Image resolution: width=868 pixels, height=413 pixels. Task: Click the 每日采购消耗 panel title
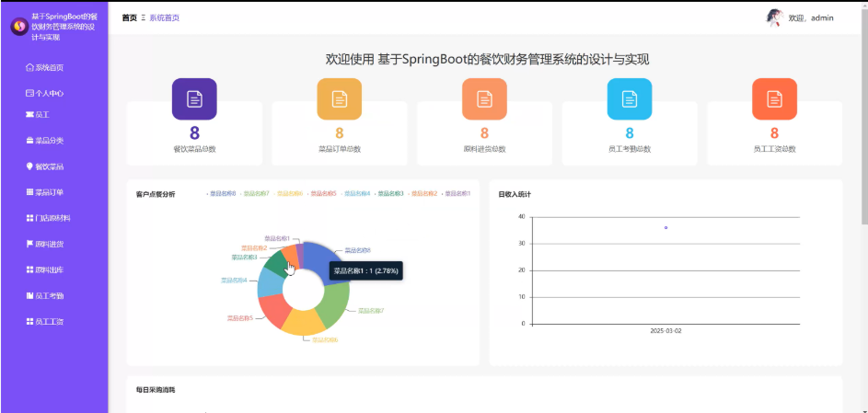156,390
